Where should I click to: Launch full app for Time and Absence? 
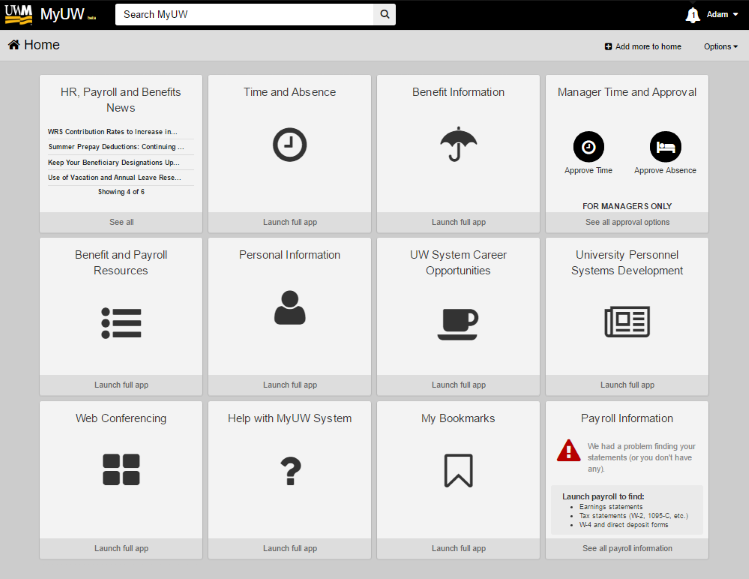[290, 222]
